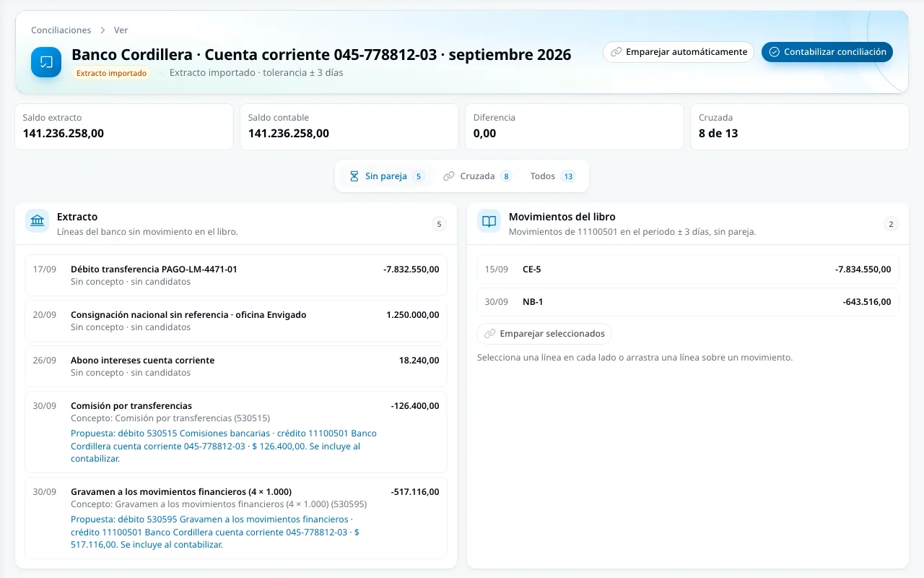Click the link icon in Emparejar seleccionados
This screenshot has width=924, height=578.
coord(489,334)
